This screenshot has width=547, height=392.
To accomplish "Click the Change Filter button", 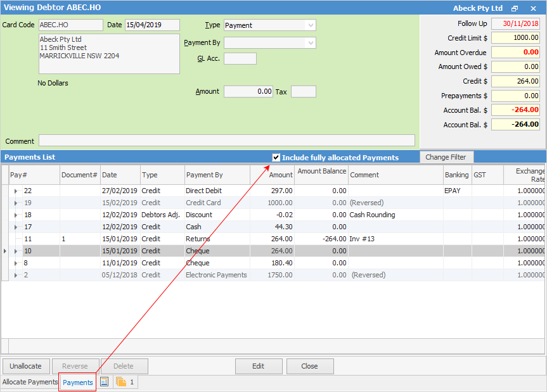I will [x=446, y=157].
